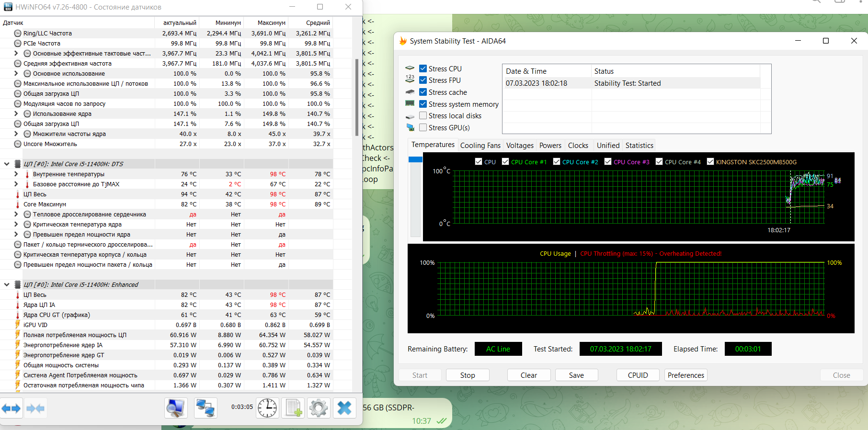Expand Множители частоты ядра row

[16, 134]
